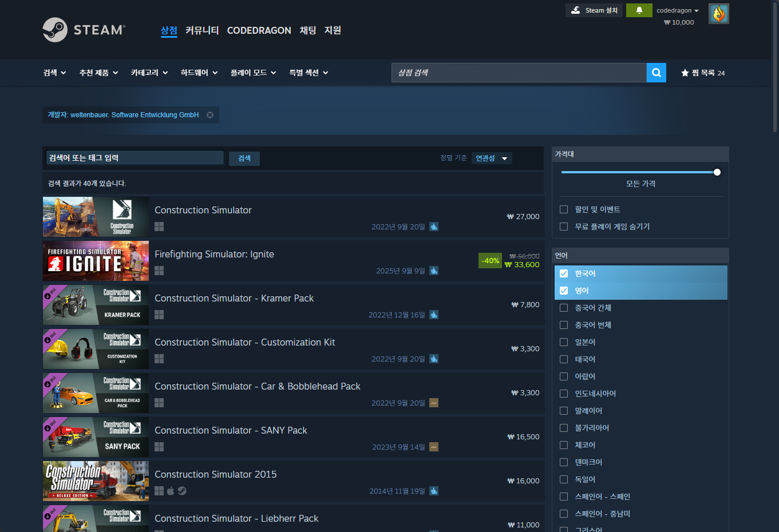Viewport: 779px width, 532px height.
Task: Collapse the 가격대 filter section header
Action: pyautogui.click(x=640, y=154)
